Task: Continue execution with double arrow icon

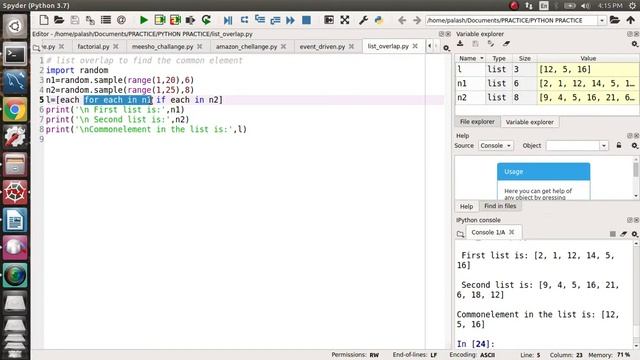Action: [290, 20]
